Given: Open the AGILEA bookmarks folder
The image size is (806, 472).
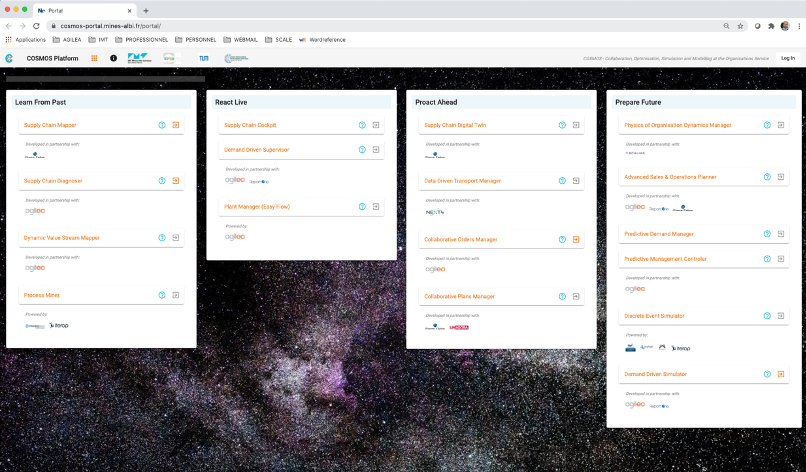Looking at the screenshot, I should (67, 40).
